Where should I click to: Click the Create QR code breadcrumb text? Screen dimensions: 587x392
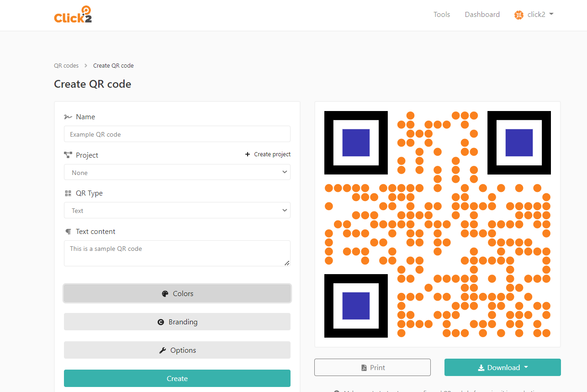[113, 66]
